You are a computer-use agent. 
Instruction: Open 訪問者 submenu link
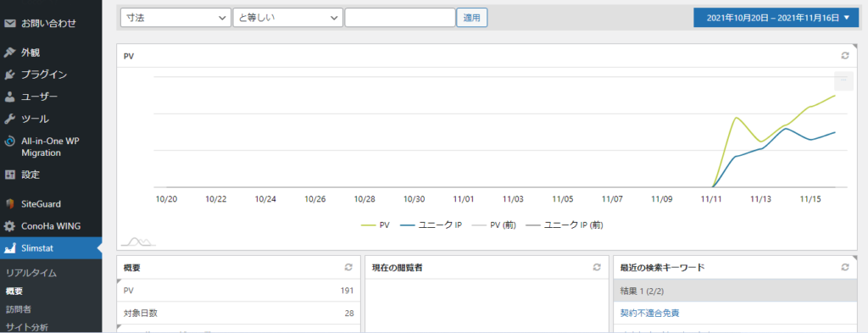pos(19,308)
